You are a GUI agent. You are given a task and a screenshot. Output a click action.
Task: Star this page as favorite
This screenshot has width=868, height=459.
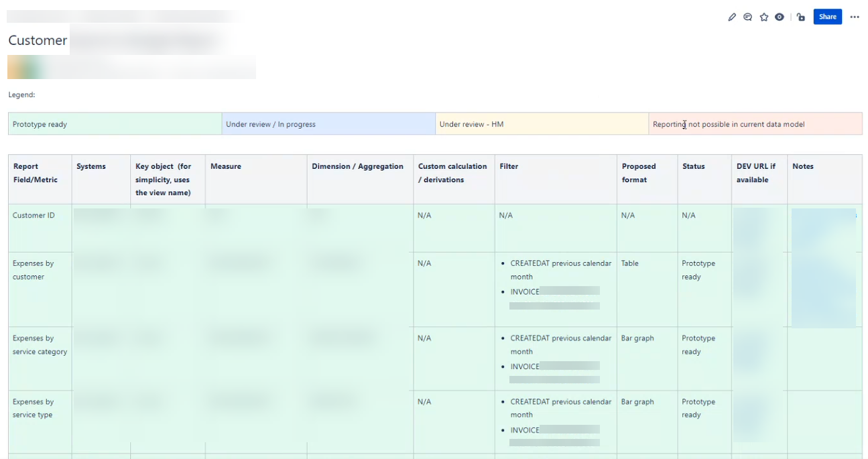tap(763, 17)
